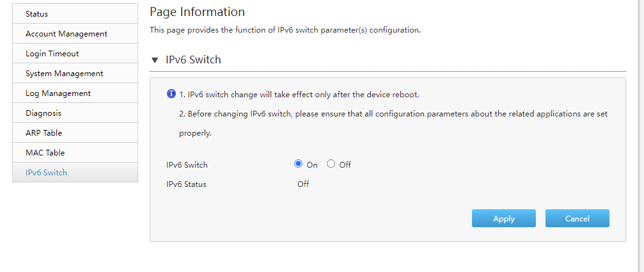Viewport: 644px width, 272px height.
Task: Collapse the IPv6 Switch section triangle
Action: click(154, 60)
